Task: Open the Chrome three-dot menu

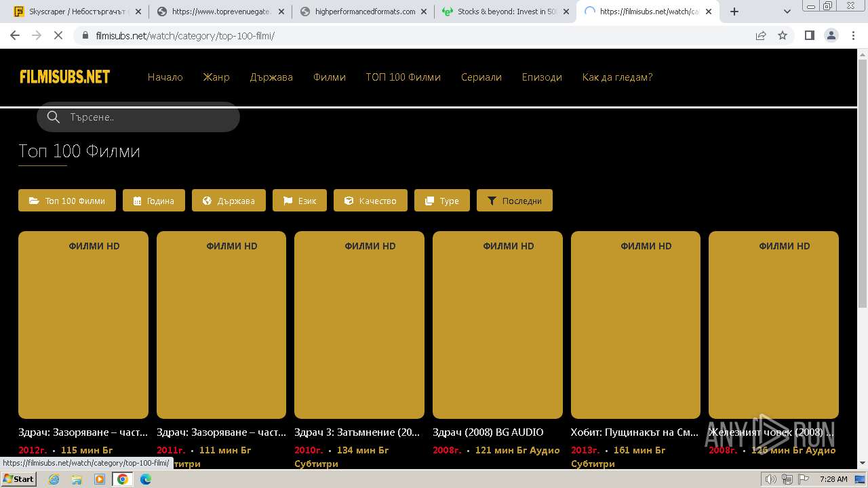Action: [852, 35]
